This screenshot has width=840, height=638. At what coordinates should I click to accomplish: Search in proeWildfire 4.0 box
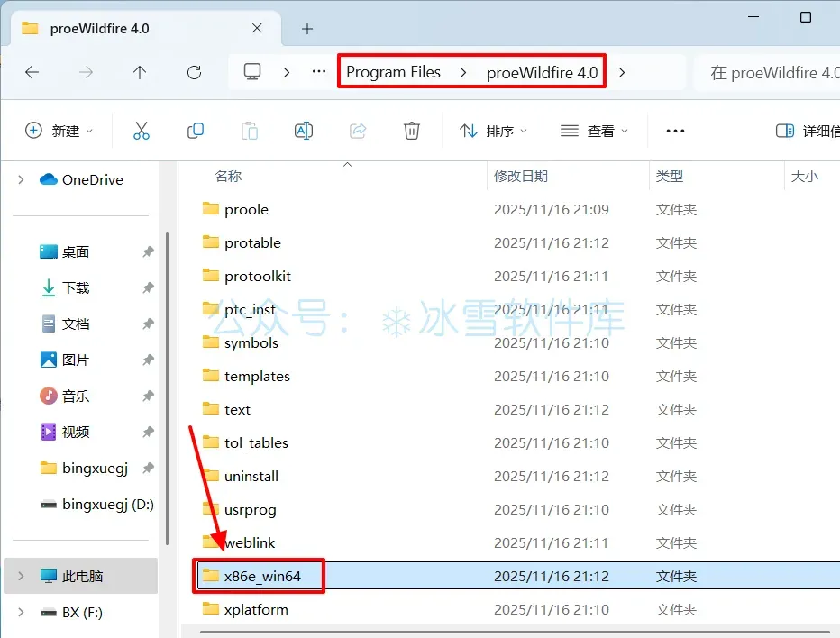pyautogui.click(x=767, y=72)
